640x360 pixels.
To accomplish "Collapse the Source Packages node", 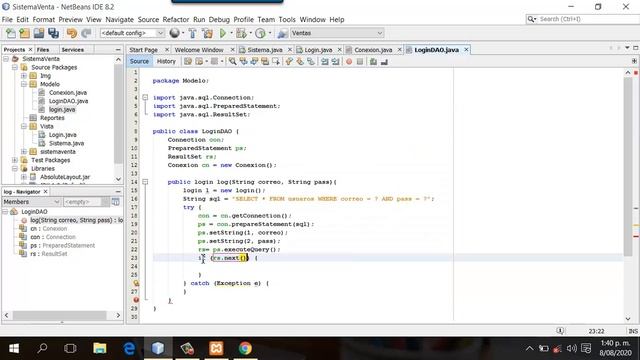I will coord(15,67).
